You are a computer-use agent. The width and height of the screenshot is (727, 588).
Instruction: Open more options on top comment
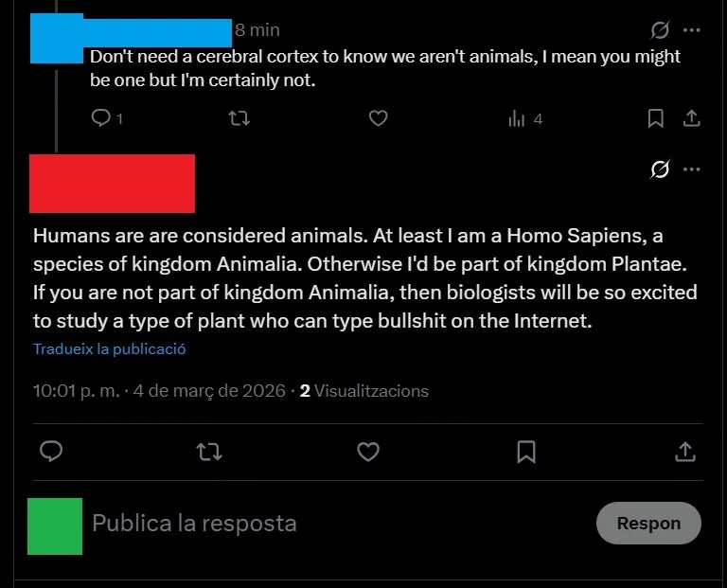[692, 29]
